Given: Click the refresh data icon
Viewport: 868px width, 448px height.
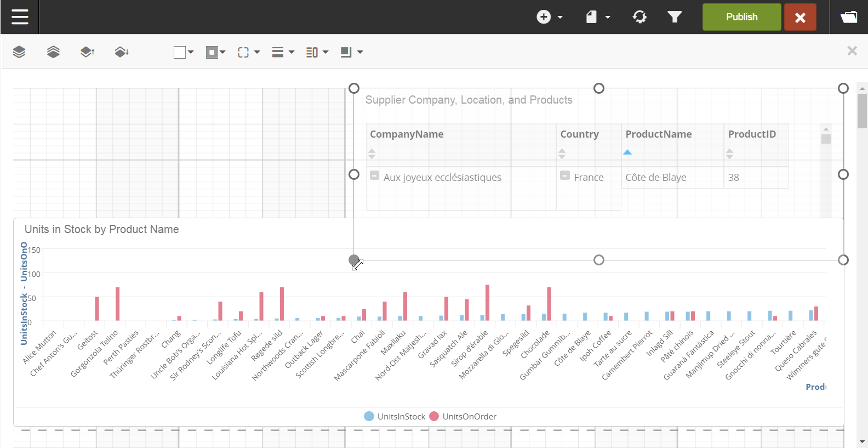Looking at the screenshot, I should (639, 17).
